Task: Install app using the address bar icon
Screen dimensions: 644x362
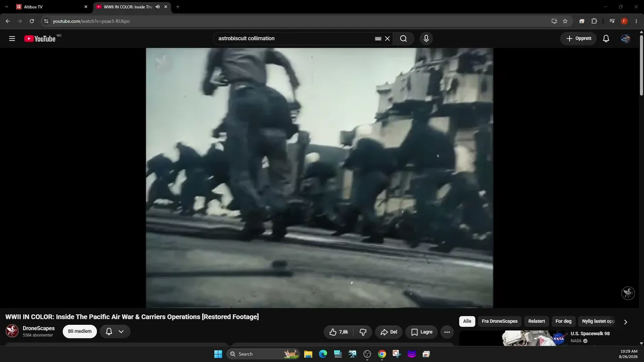Action: click(x=554, y=21)
